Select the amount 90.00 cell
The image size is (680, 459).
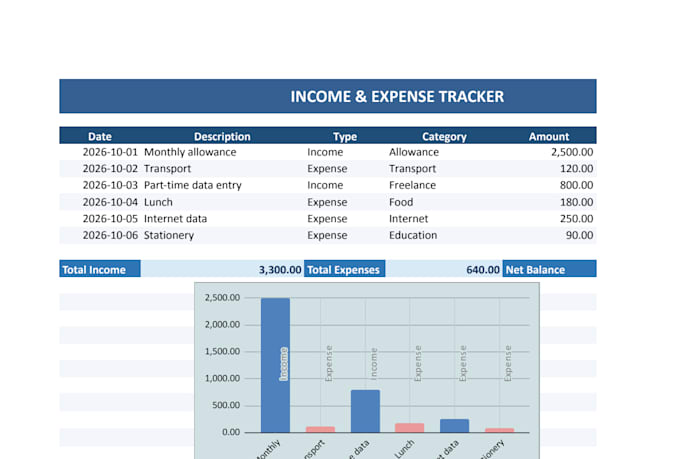point(579,235)
